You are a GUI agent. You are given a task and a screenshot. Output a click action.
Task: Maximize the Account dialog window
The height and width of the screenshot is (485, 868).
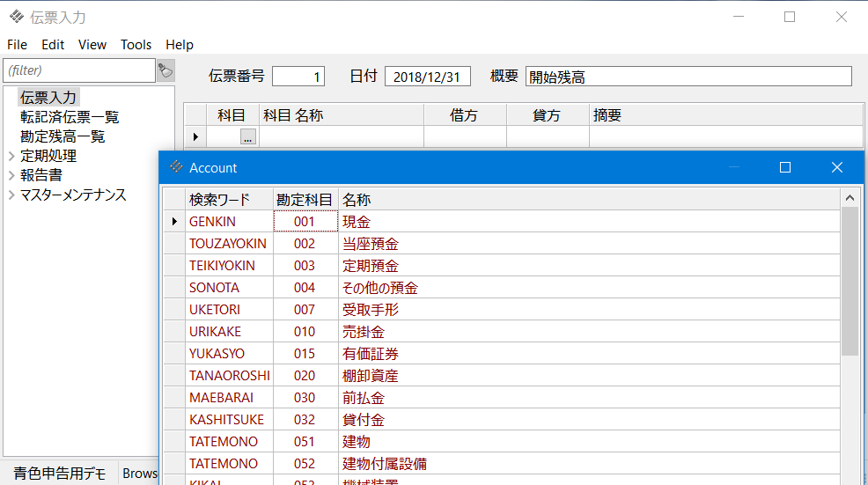(785, 167)
